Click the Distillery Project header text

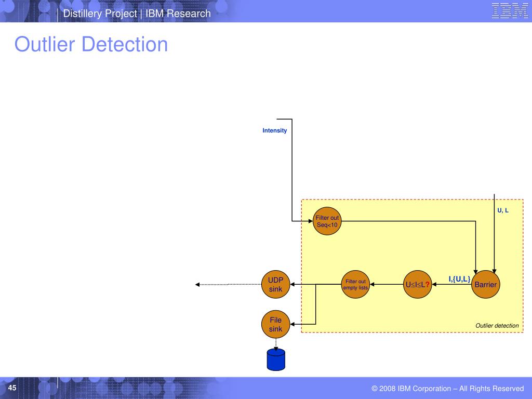(x=100, y=14)
